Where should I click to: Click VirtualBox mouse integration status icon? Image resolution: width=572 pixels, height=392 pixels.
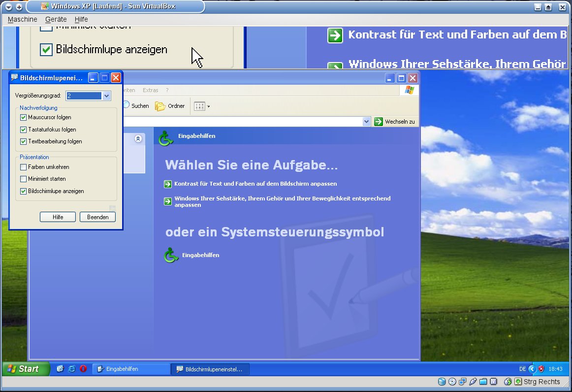[508, 382]
